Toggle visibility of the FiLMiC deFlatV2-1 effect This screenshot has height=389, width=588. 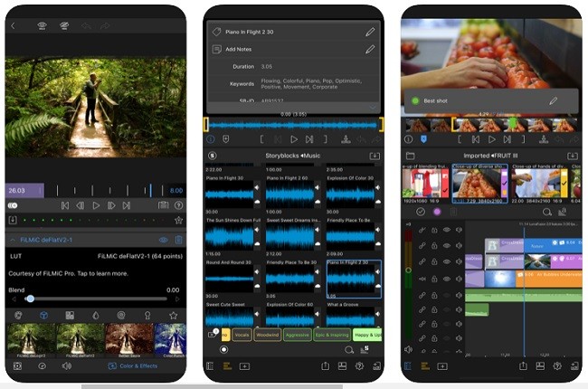pos(164,240)
